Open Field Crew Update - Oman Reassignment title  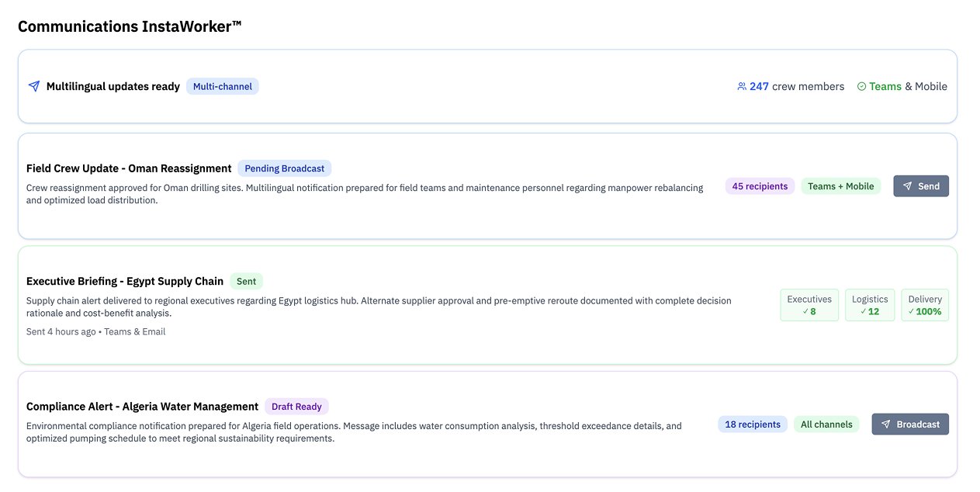129,168
